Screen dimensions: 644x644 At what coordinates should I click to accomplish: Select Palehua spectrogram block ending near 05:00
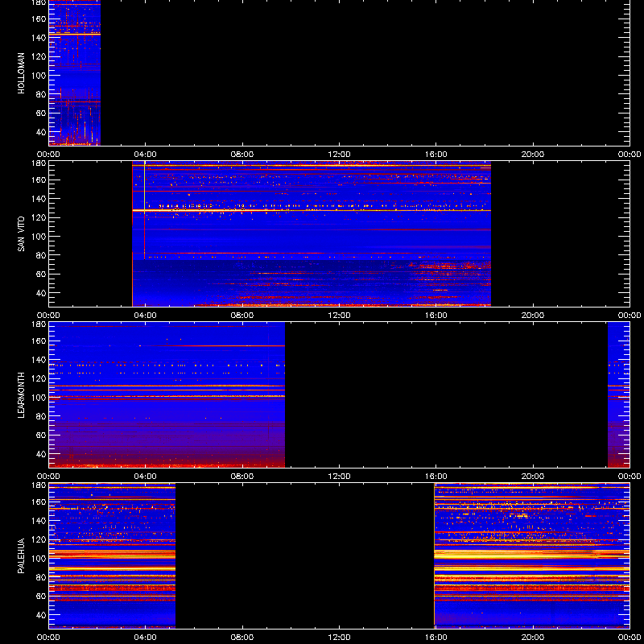[112, 555]
